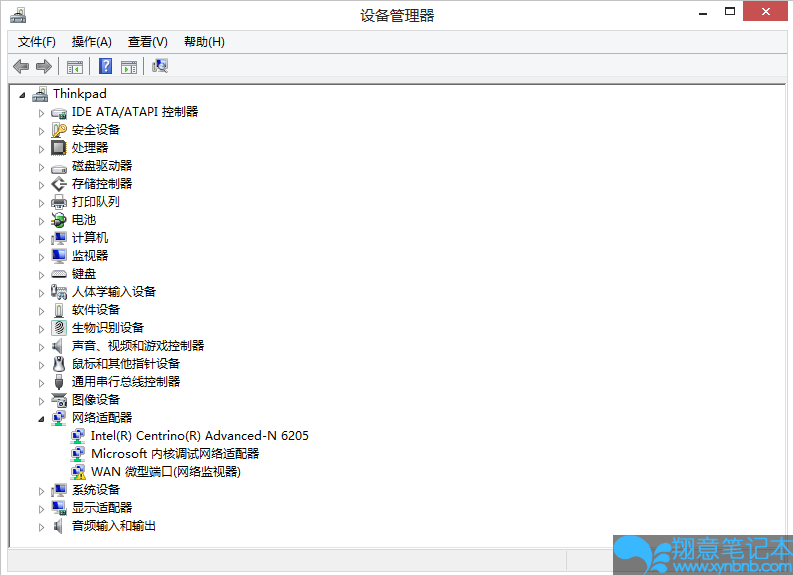Expand the IDE ATA/ATAPI 控制器 node
This screenshot has height=575, width=793.
point(41,113)
